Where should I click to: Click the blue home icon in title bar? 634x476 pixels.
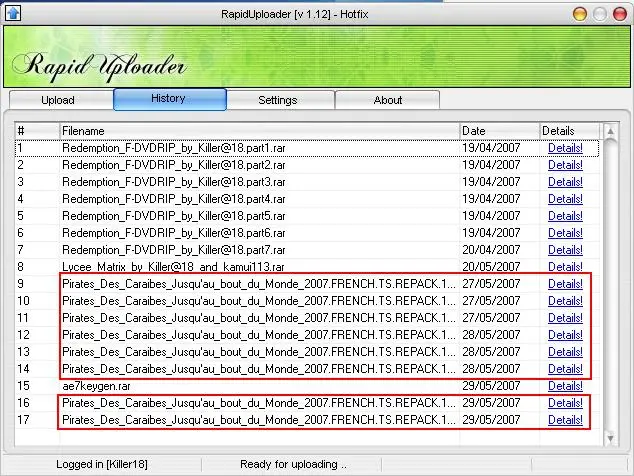pyautogui.click(x=13, y=13)
